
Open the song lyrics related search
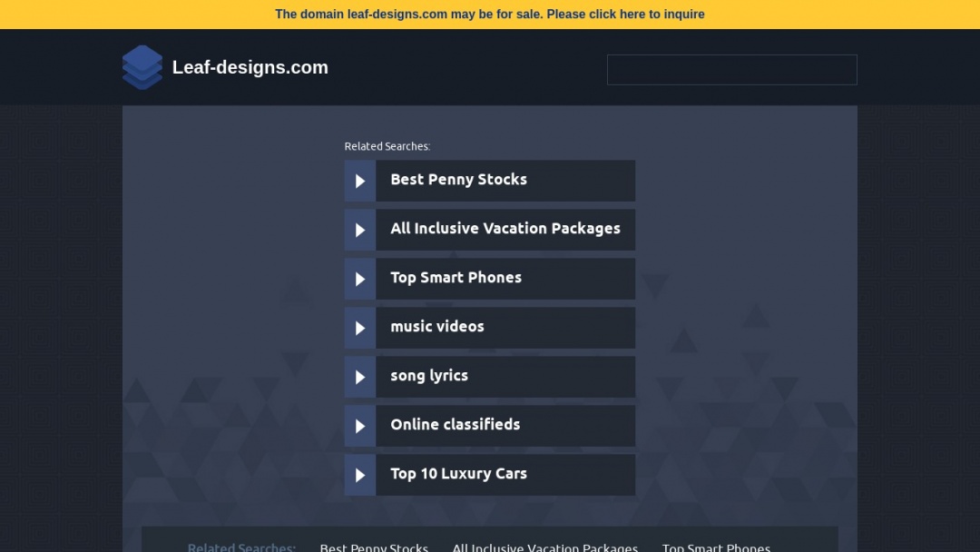(x=429, y=376)
